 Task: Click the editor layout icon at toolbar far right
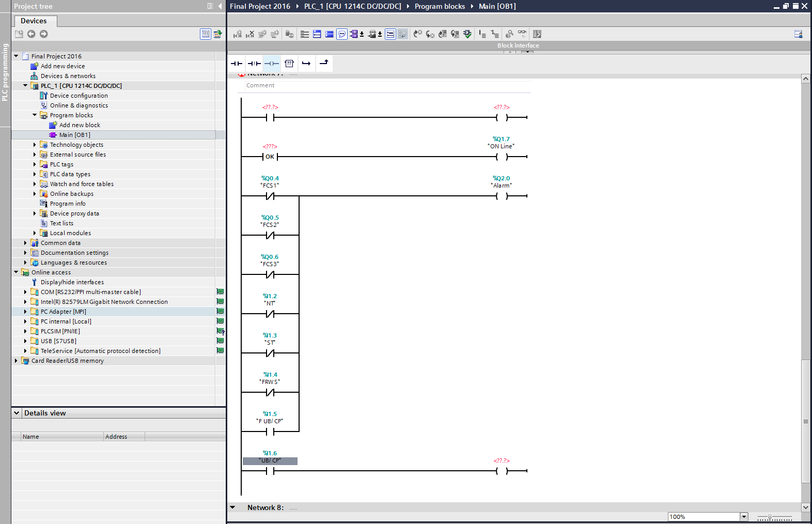tap(798, 34)
